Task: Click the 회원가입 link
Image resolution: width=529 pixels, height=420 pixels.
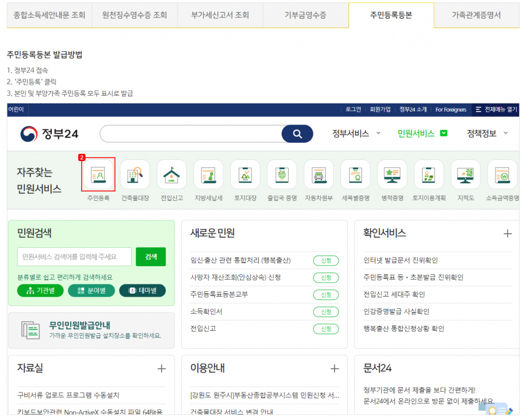Action: [380, 109]
